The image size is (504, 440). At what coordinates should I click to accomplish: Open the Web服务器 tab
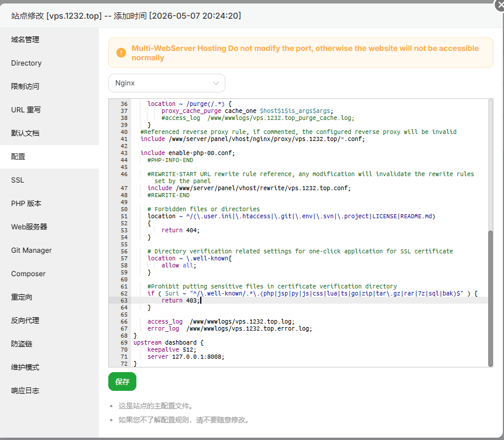coord(29,227)
